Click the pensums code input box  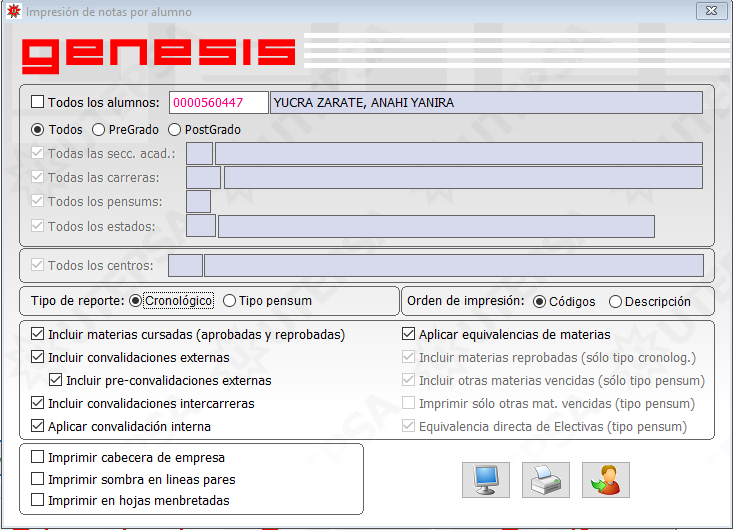(198, 201)
